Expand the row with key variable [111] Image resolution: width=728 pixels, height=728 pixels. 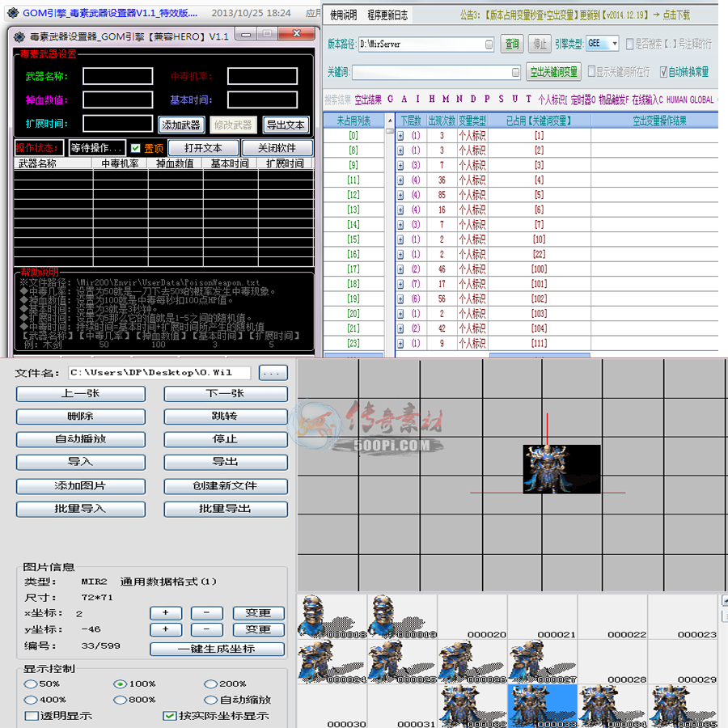400,344
